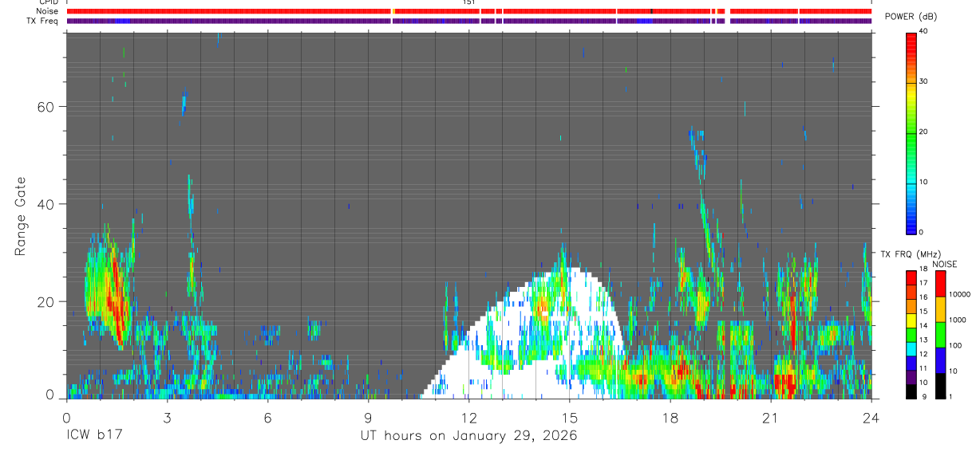Screen dimensions: 980x452
Task: Click the '15' tick on the TX FRQ colorbar
Action: (923, 312)
